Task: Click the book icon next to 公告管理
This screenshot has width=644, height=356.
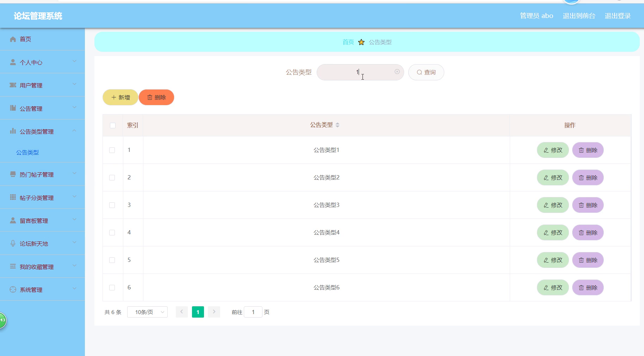Action: point(13,108)
